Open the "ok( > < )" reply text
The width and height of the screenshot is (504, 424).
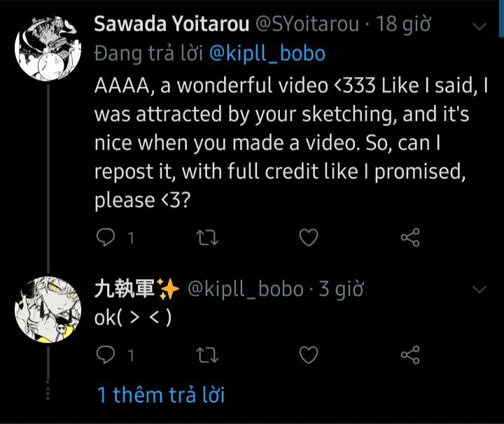[x=133, y=317]
